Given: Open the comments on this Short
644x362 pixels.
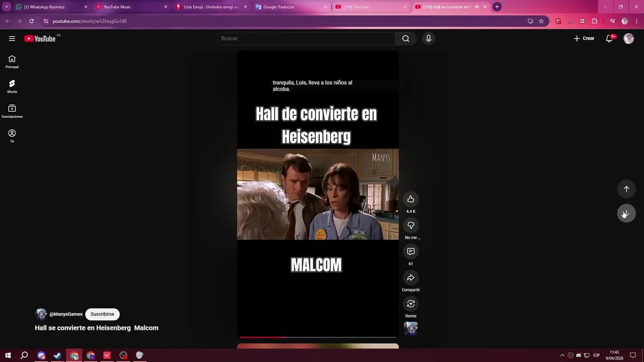Looking at the screenshot, I should tap(411, 251).
